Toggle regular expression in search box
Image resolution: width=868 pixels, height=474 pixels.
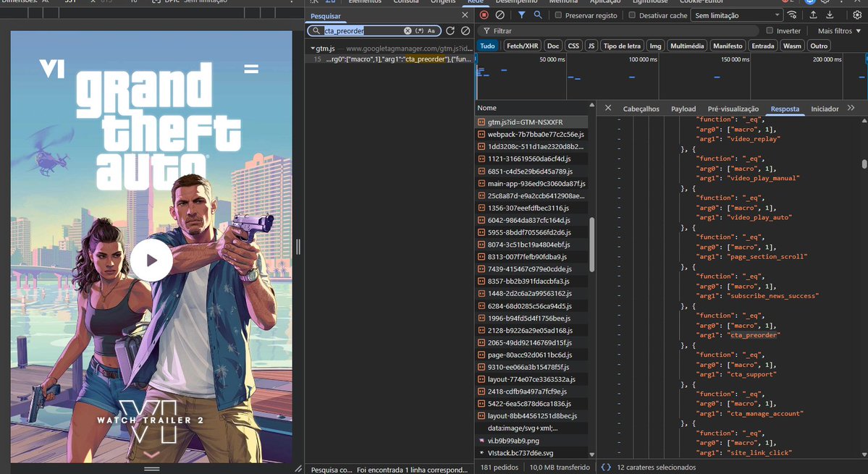419,31
